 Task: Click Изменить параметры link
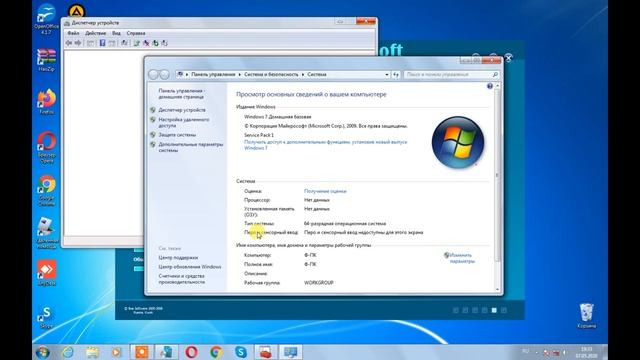click(462, 258)
